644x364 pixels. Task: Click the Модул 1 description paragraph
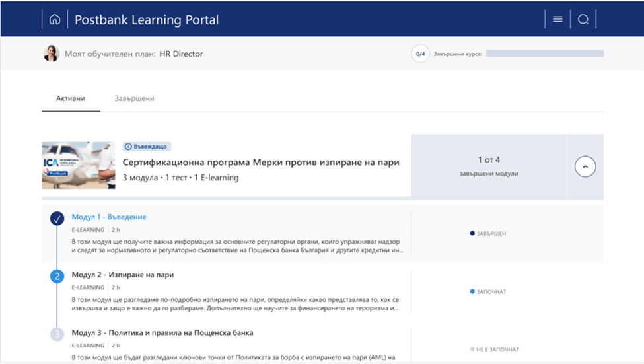237,246
